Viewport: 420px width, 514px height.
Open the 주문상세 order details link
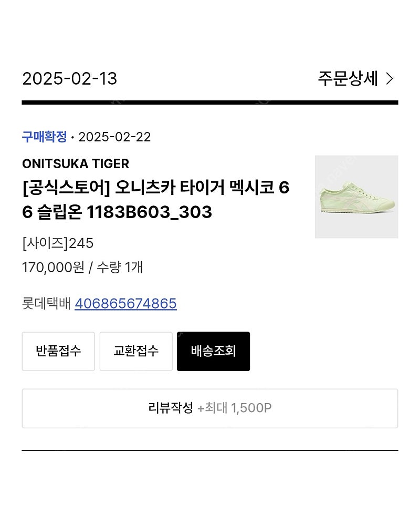click(x=355, y=79)
